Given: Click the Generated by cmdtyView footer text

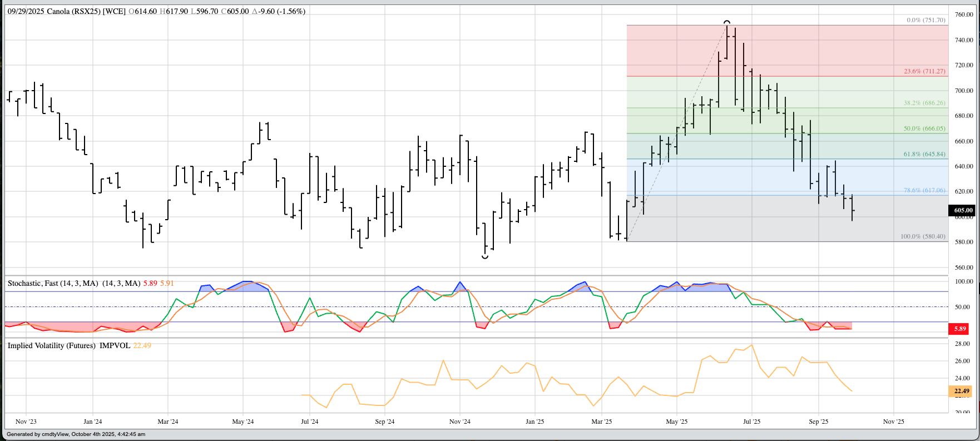Looking at the screenshot, I should tap(76, 434).
